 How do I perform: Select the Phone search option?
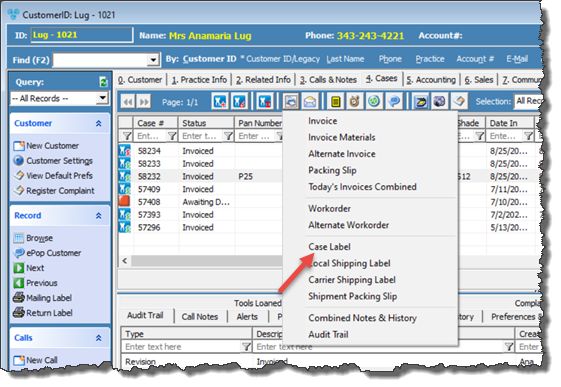coord(390,59)
